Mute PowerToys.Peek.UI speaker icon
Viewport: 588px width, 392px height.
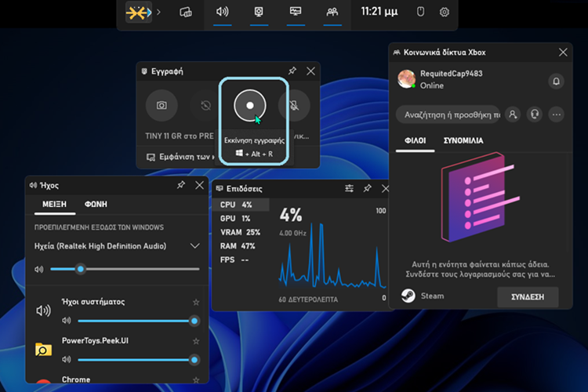tap(67, 360)
